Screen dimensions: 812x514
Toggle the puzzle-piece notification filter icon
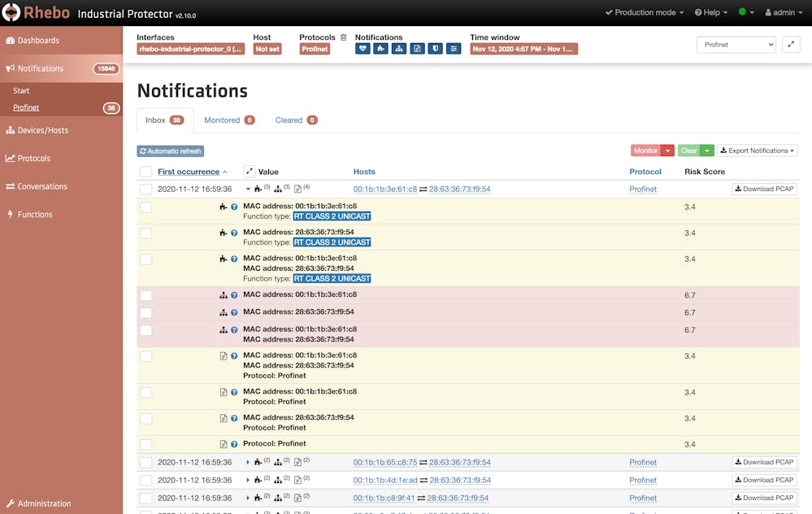point(380,49)
